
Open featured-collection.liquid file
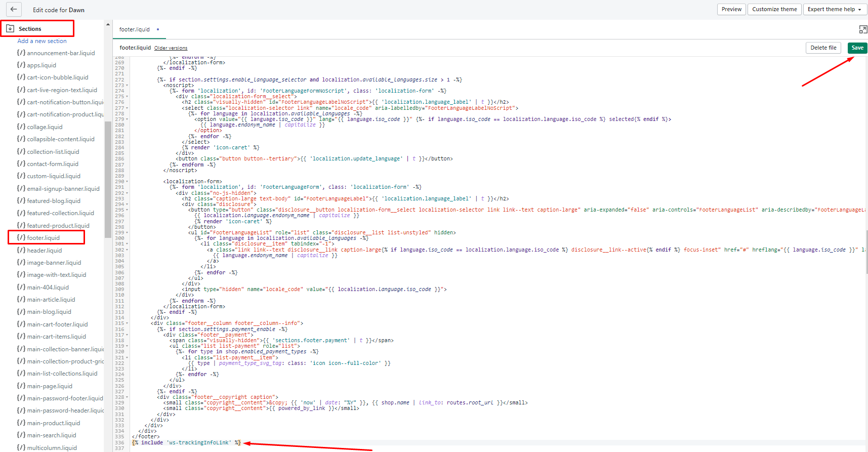[61, 213]
